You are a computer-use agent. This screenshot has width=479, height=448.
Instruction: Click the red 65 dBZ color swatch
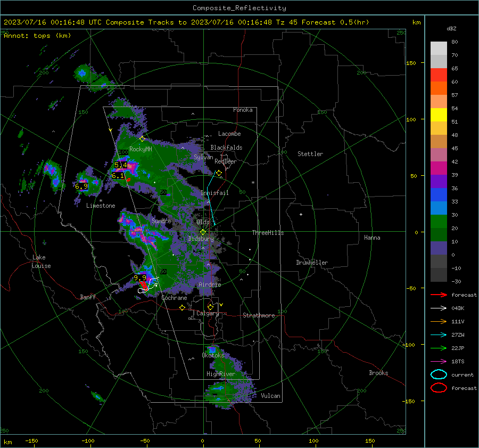439,75
